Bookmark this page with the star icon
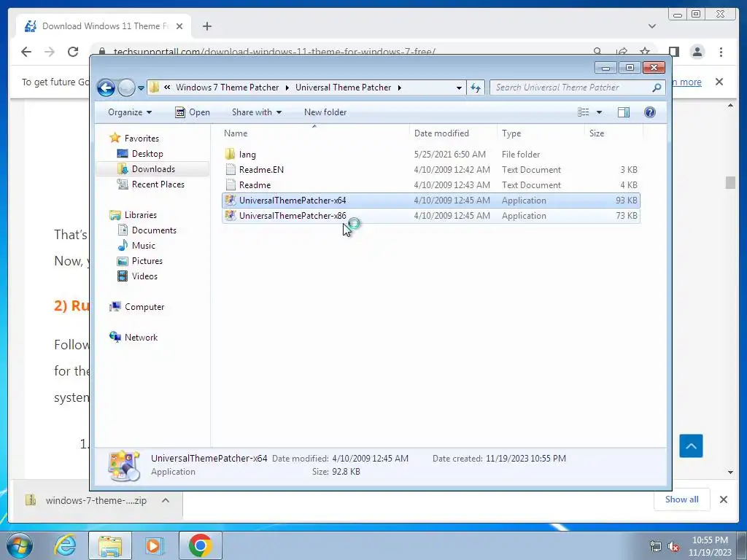 click(645, 52)
